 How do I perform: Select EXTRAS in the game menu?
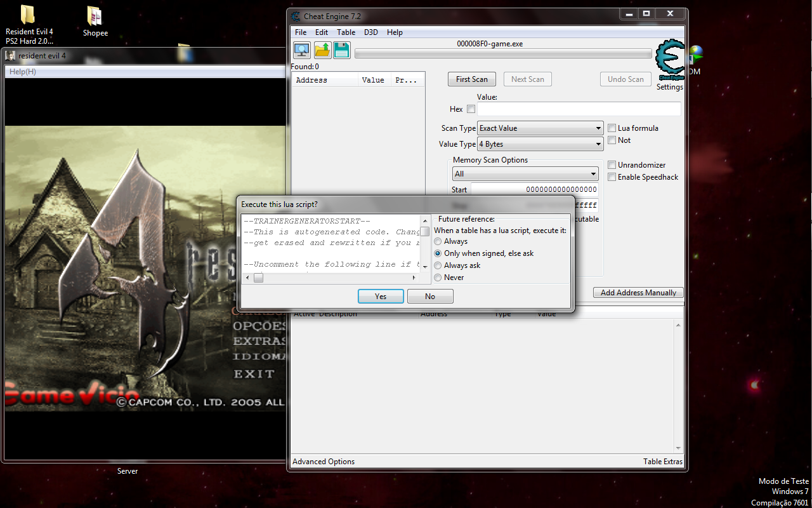point(260,341)
